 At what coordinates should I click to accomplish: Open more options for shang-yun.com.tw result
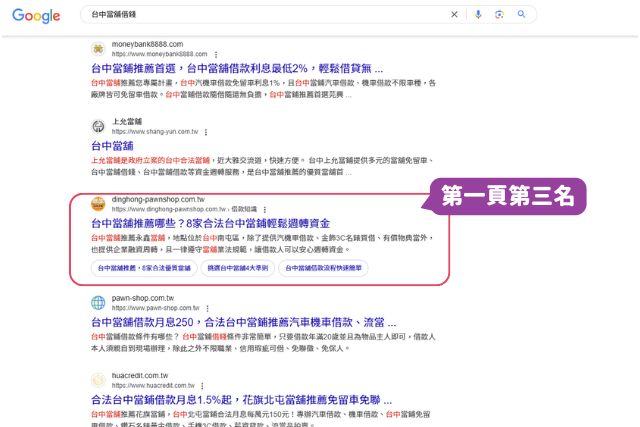tap(206, 132)
